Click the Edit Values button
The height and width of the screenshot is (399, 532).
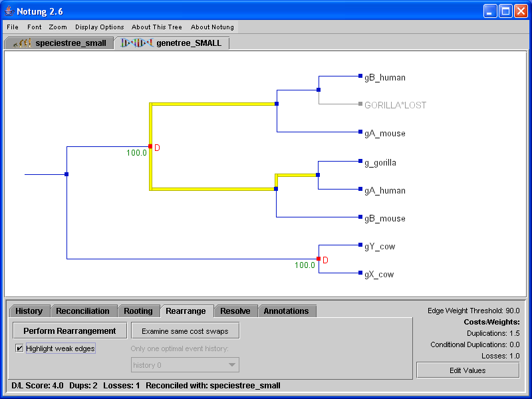point(467,370)
